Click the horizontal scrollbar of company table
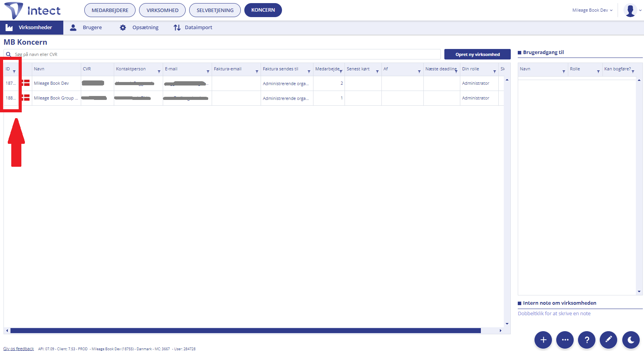The width and height of the screenshot is (644, 351). 245,331
